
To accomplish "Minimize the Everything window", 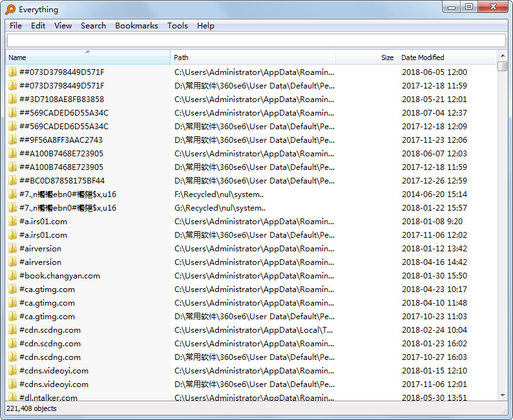I will [x=452, y=7].
